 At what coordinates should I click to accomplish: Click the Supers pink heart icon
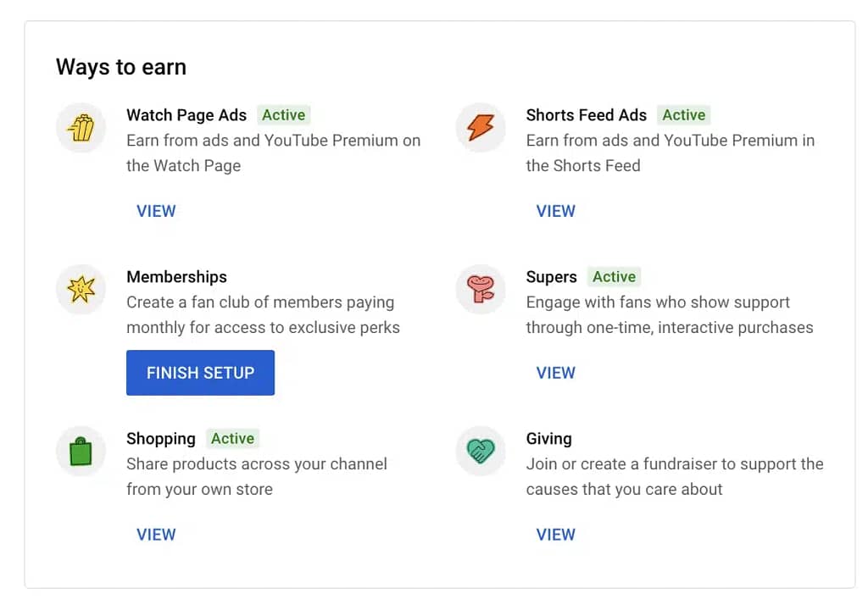[481, 290]
